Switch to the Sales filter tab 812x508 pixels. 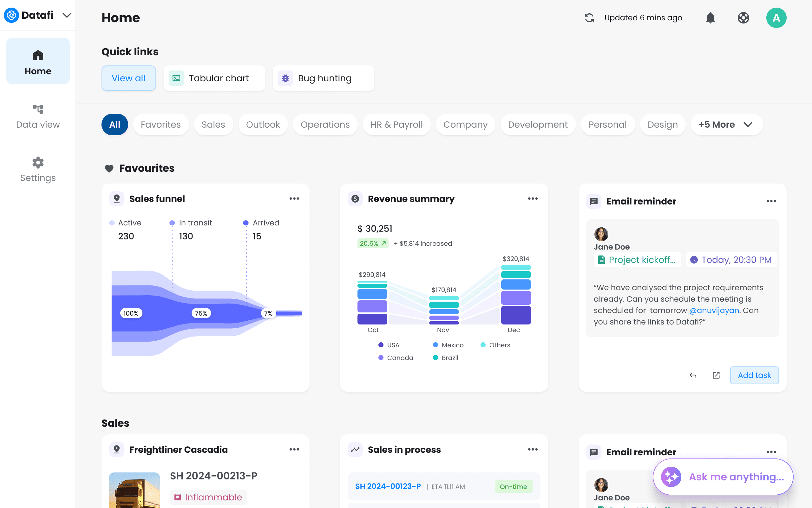coord(213,125)
